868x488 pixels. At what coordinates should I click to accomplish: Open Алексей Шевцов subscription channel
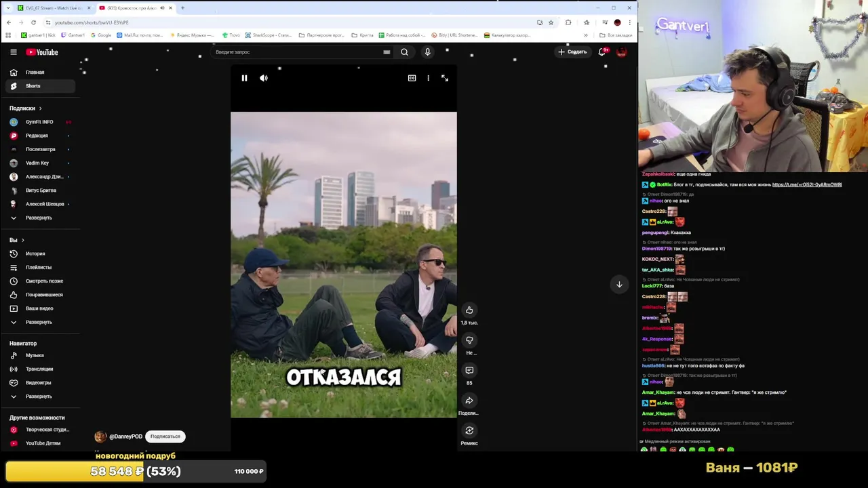[x=41, y=204]
